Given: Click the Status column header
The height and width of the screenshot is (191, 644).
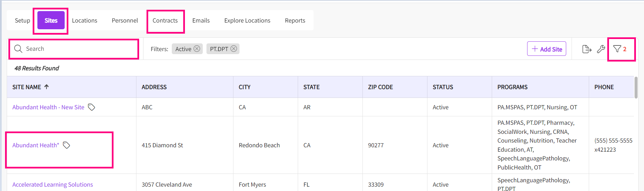Looking at the screenshot, I should (443, 87).
